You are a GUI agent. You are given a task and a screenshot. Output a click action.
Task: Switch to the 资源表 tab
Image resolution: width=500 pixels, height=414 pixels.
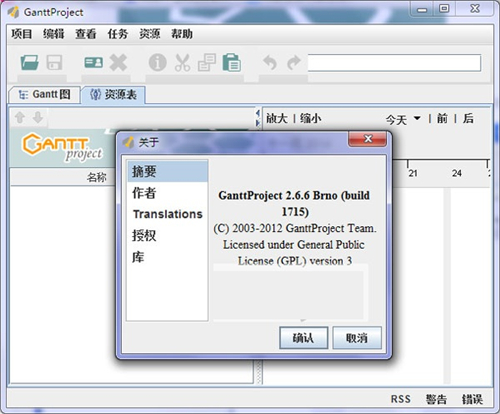[113, 95]
